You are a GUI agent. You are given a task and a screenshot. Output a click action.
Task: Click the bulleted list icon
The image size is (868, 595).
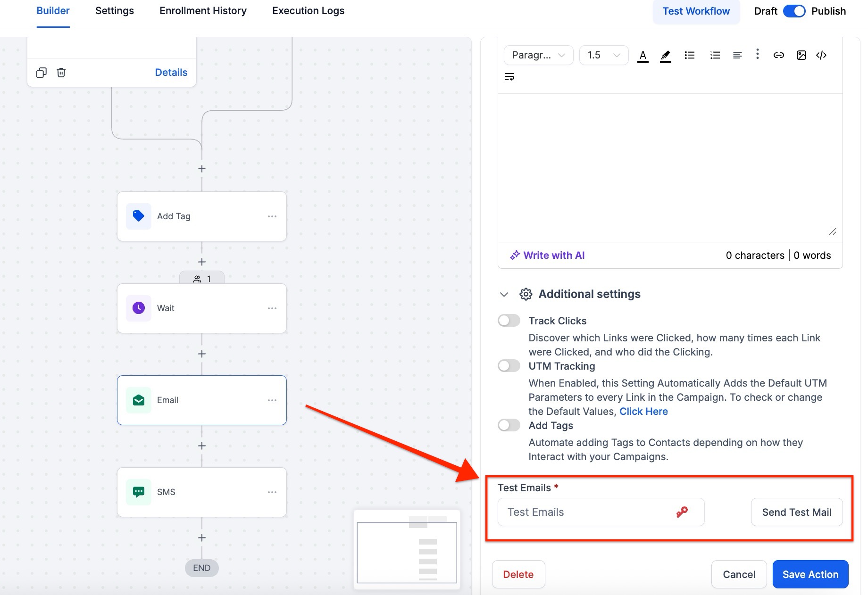[689, 55]
